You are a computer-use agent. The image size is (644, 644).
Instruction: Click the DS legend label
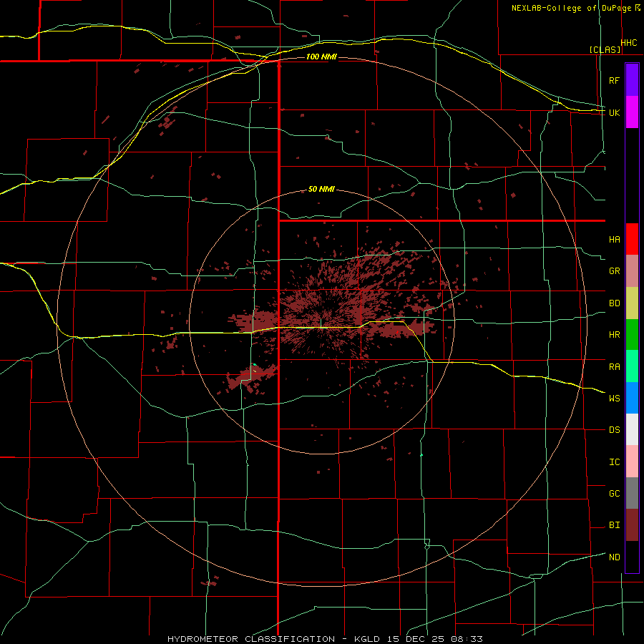pyautogui.click(x=614, y=429)
